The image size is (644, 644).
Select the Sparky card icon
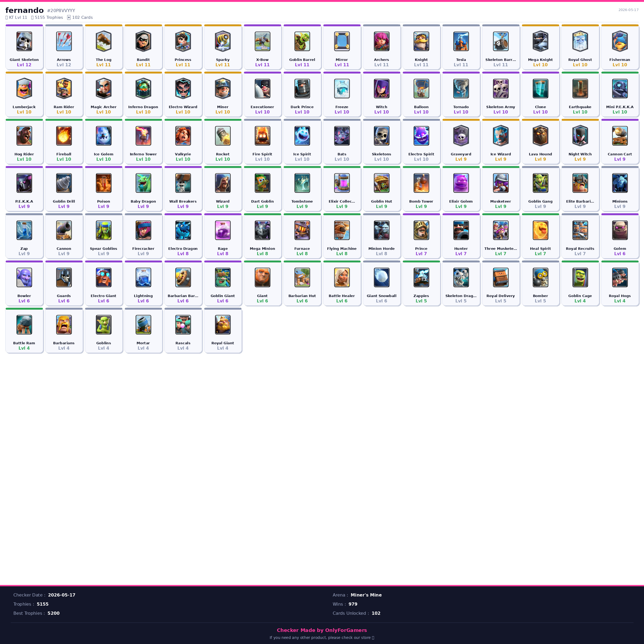[x=223, y=41]
